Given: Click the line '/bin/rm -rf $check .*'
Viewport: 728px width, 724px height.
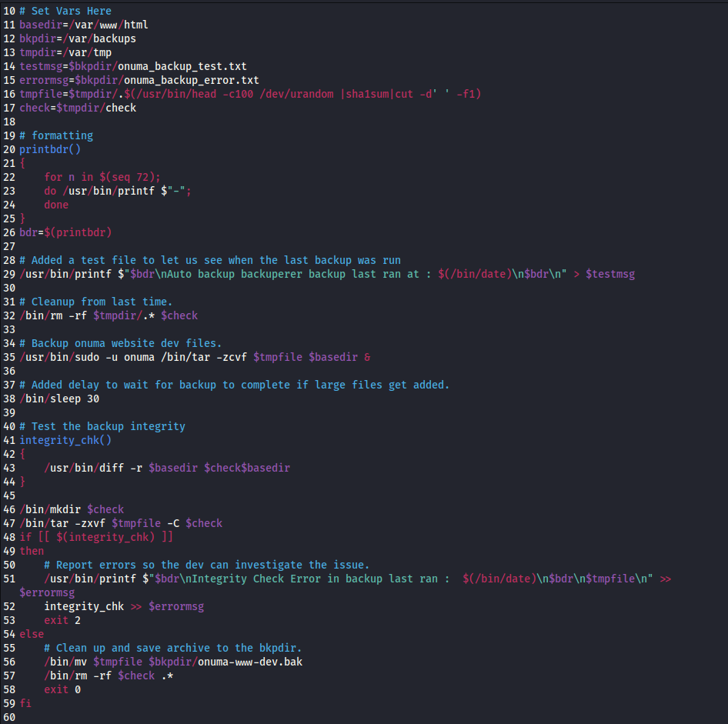Looking at the screenshot, I should [x=109, y=676].
